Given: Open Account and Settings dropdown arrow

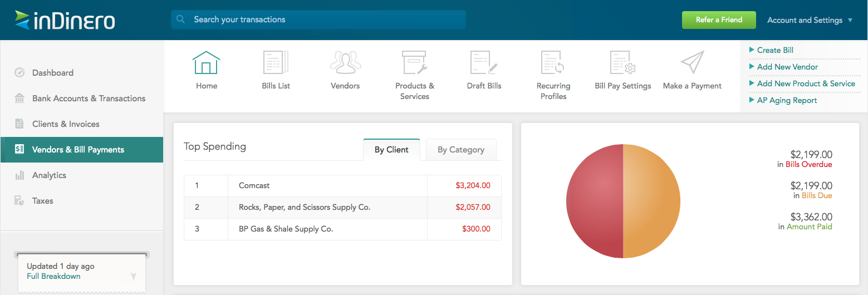Looking at the screenshot, I should coord(850,21).
